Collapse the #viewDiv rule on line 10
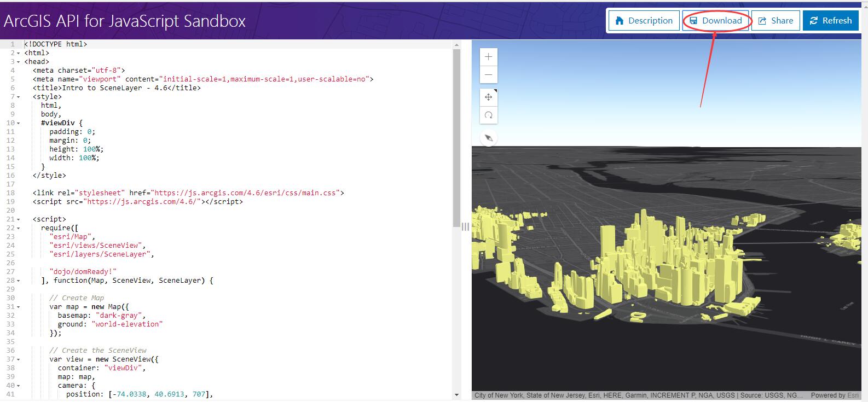This screenshot has width=868, height=402. [18, 123]
